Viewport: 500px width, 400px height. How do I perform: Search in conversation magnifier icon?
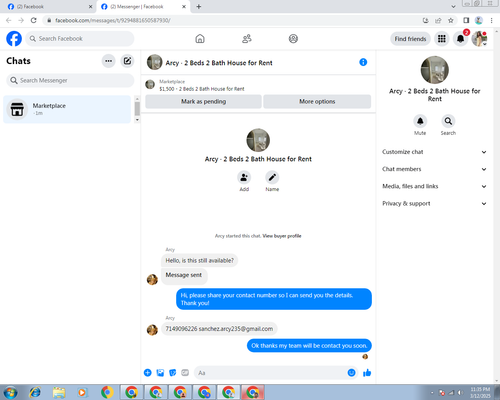pos(448,121)
